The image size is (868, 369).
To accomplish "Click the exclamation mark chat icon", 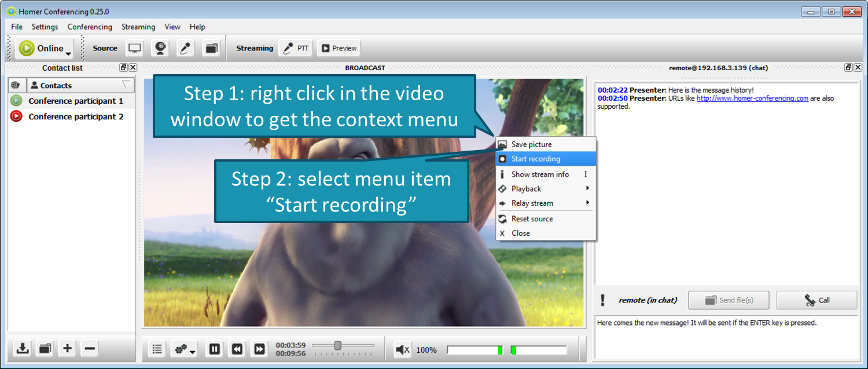I will tap(603, 300).
